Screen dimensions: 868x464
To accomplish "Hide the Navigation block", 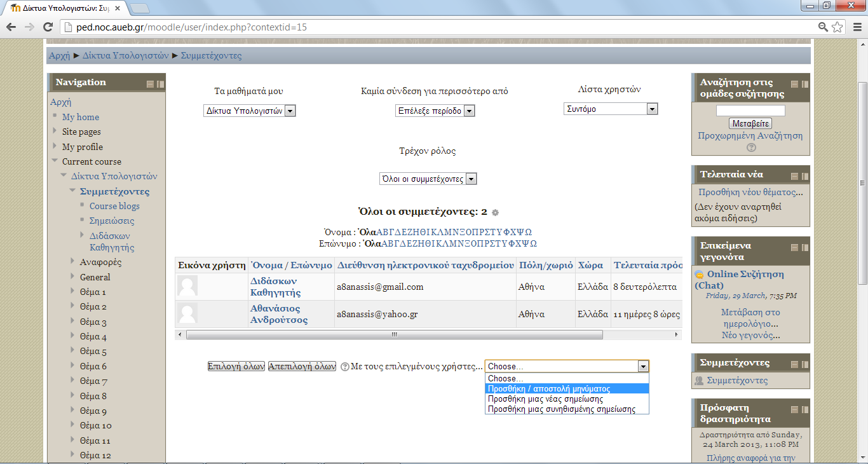I will click(x=150, y=84).
